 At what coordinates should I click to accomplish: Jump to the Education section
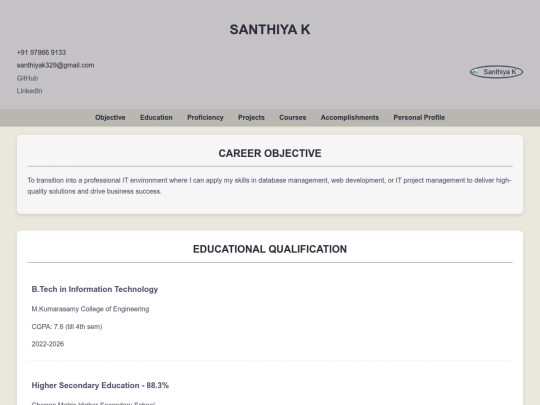click(x=156, y=117)
